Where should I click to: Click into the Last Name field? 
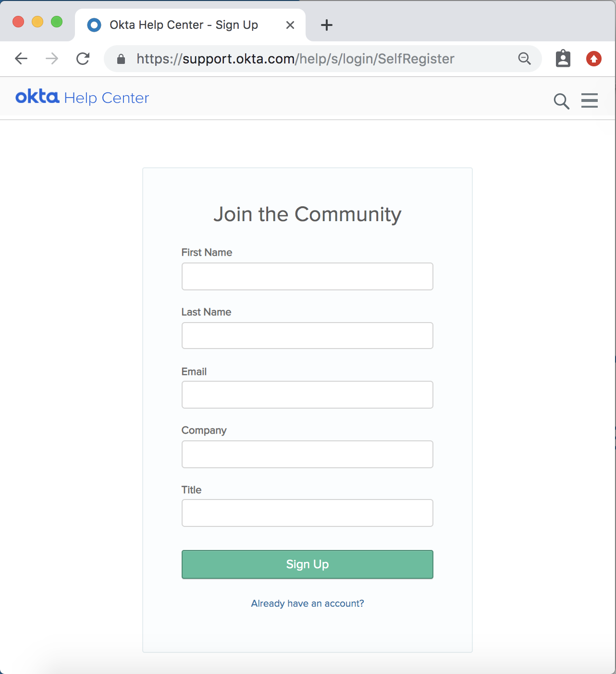point(308,336)
